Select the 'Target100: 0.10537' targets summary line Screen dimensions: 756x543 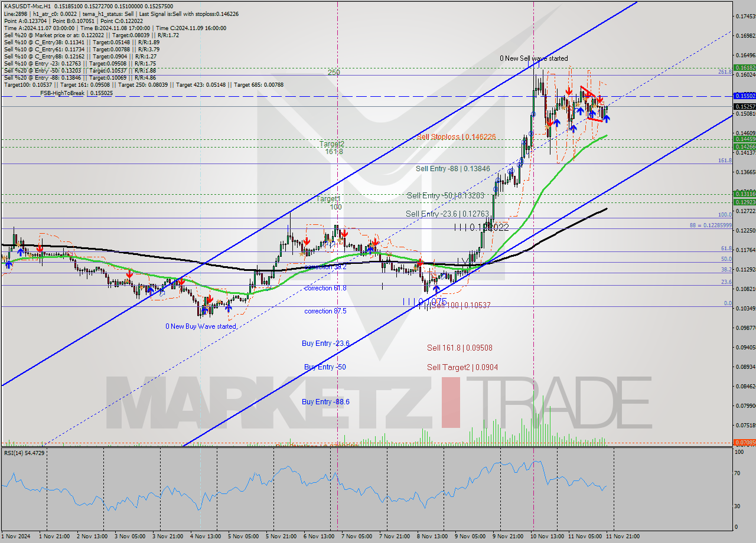click(144, 84)
